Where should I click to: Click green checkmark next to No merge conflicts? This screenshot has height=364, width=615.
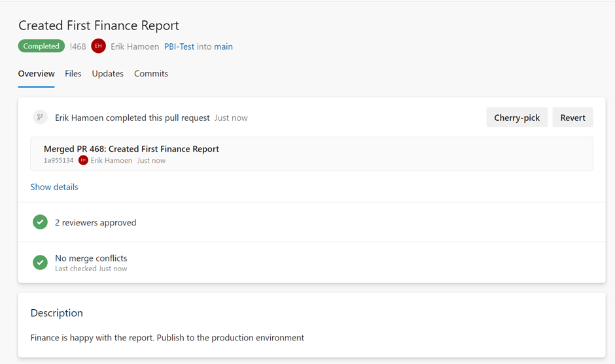point(40,263)
